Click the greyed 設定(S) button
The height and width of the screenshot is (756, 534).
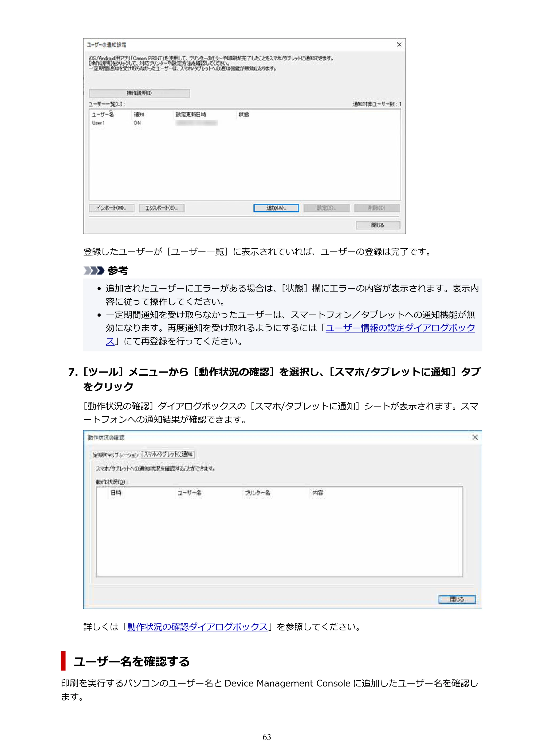click(326, 208)
